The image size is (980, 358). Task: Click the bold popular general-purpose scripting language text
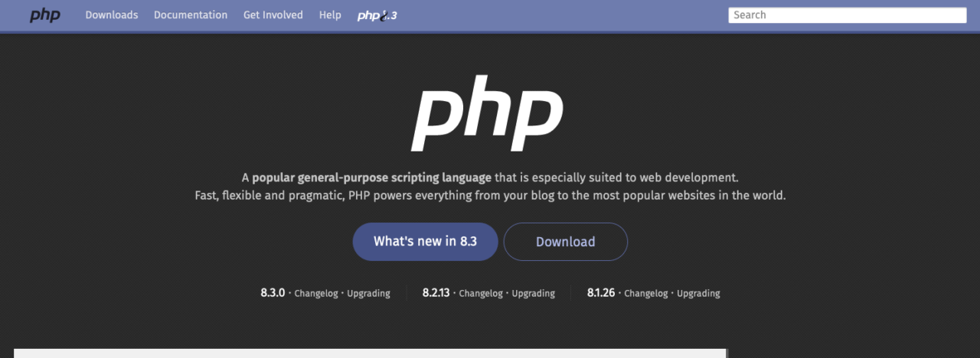click(x=371, y=177)
